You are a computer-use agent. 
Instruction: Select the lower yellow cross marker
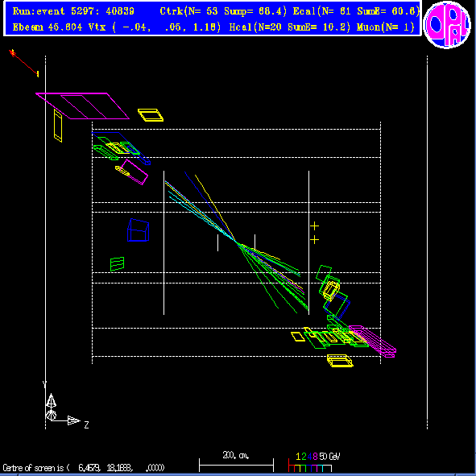tap(314, 240)
